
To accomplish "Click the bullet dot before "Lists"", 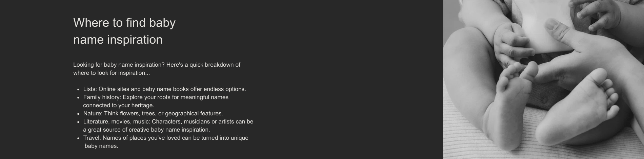I will tap(78, 90).
